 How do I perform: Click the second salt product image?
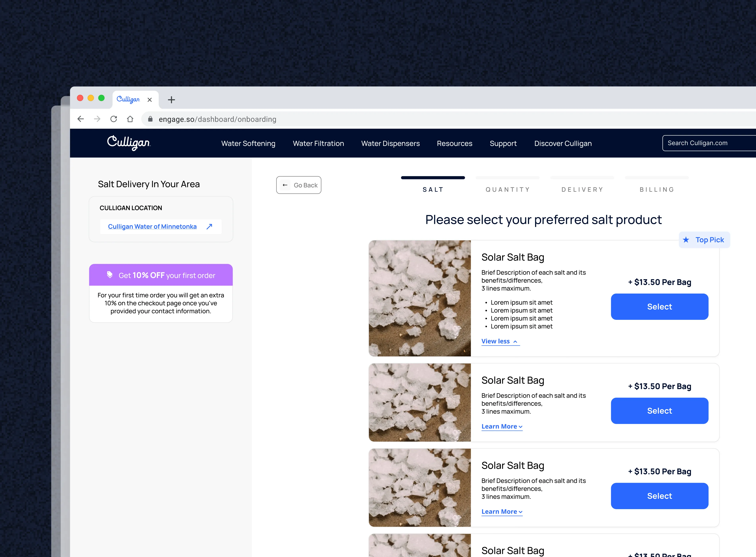click(x=420, y=403)
